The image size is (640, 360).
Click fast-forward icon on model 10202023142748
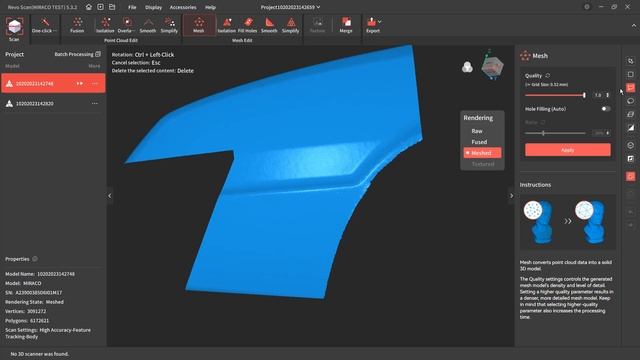[x=80, y=83]
